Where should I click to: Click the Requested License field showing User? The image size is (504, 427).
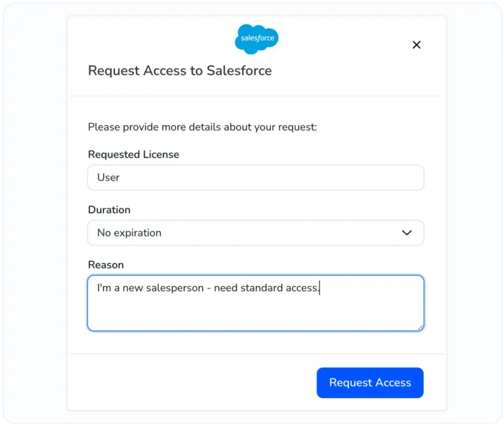[x=255, y=178]
